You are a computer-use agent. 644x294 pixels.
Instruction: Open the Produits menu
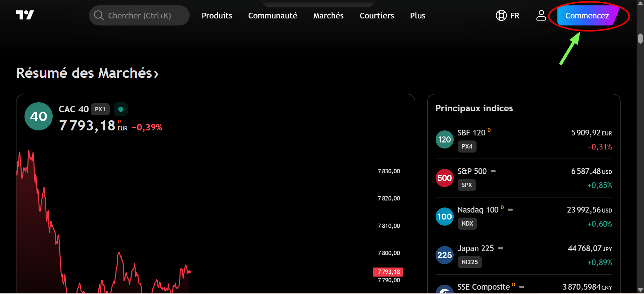(x=217, y=16)
